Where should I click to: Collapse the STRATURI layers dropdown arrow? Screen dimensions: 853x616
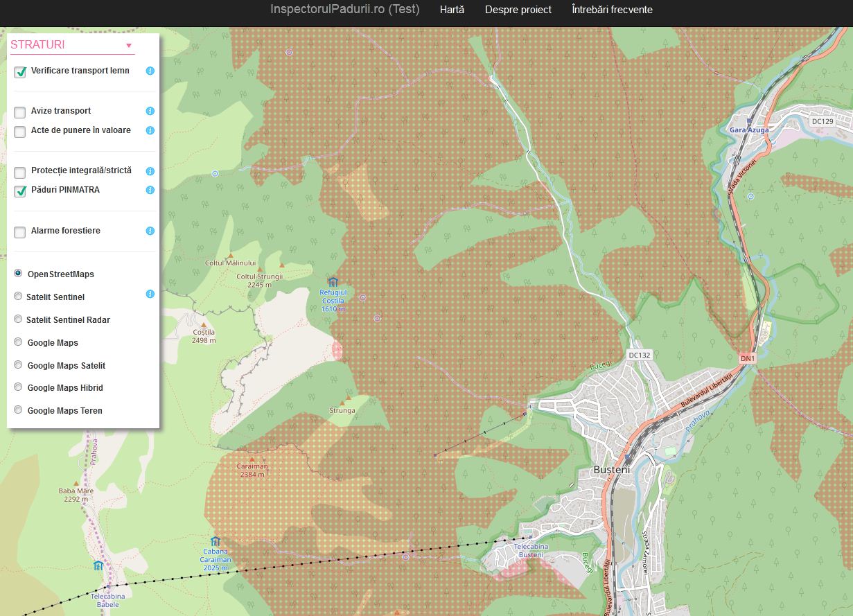(x=128, y=46)
